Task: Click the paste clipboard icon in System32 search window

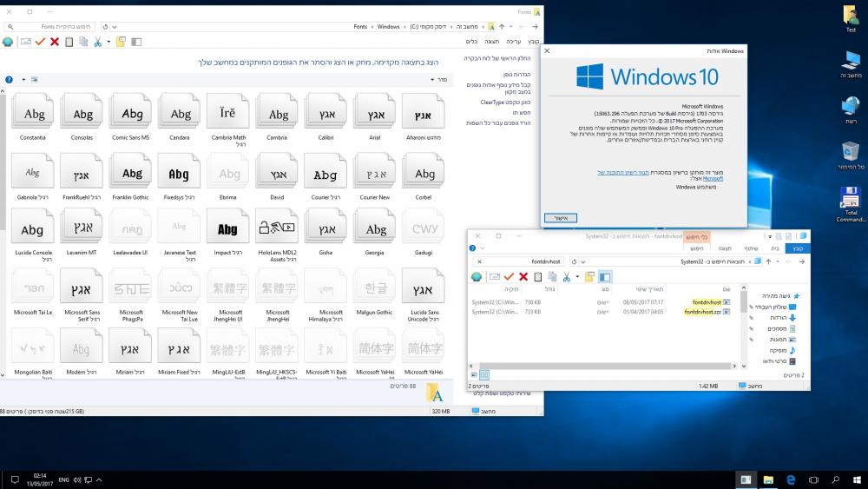Action: tap(537, 276)
